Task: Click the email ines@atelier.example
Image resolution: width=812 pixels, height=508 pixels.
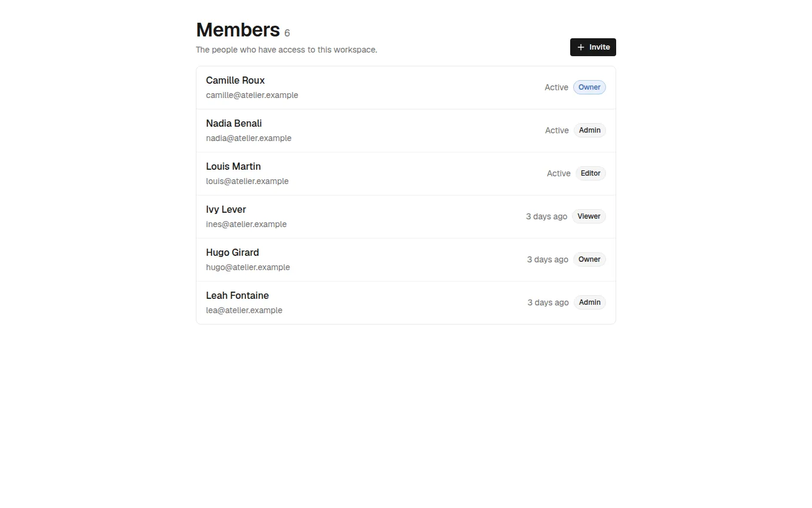Action: [246, 224]
